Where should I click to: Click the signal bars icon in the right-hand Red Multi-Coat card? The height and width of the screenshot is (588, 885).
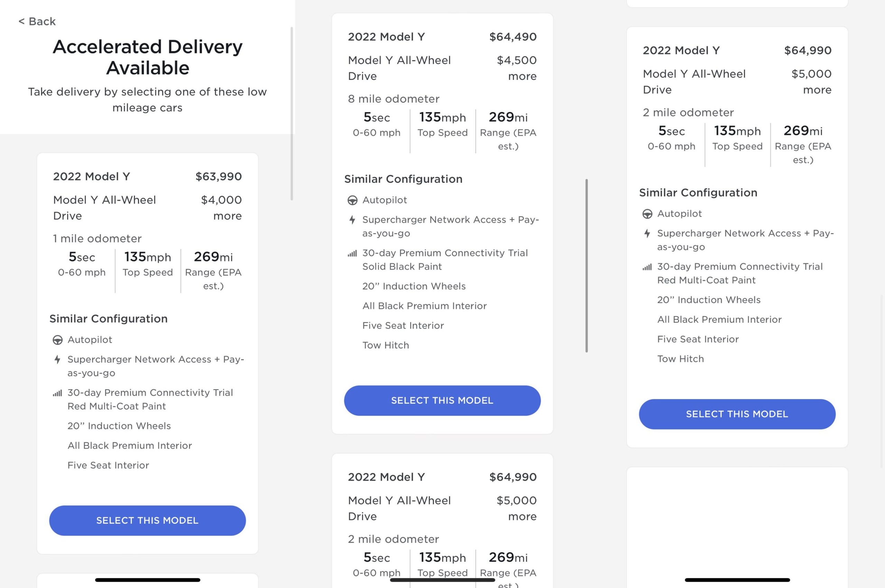(x=647, y=267)
